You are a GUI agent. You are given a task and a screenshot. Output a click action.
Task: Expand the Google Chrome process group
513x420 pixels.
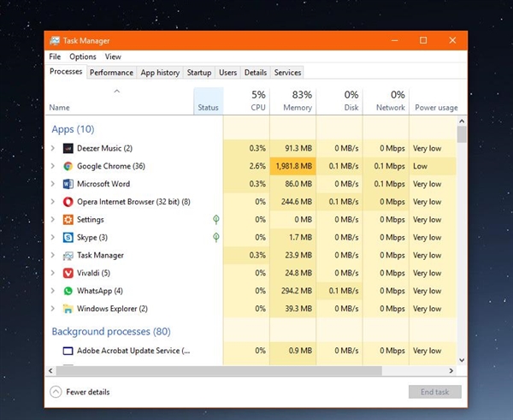coord(53,166)
